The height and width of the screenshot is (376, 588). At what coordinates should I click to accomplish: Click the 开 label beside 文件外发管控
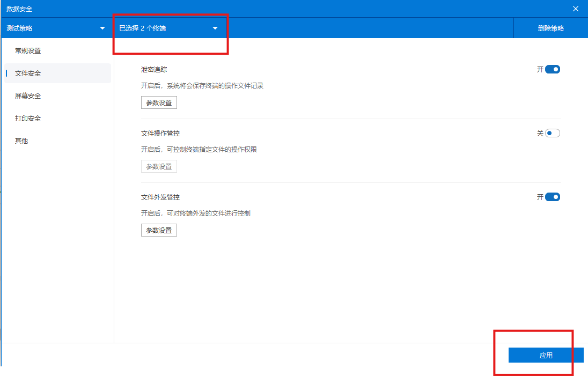click(540, 197)
